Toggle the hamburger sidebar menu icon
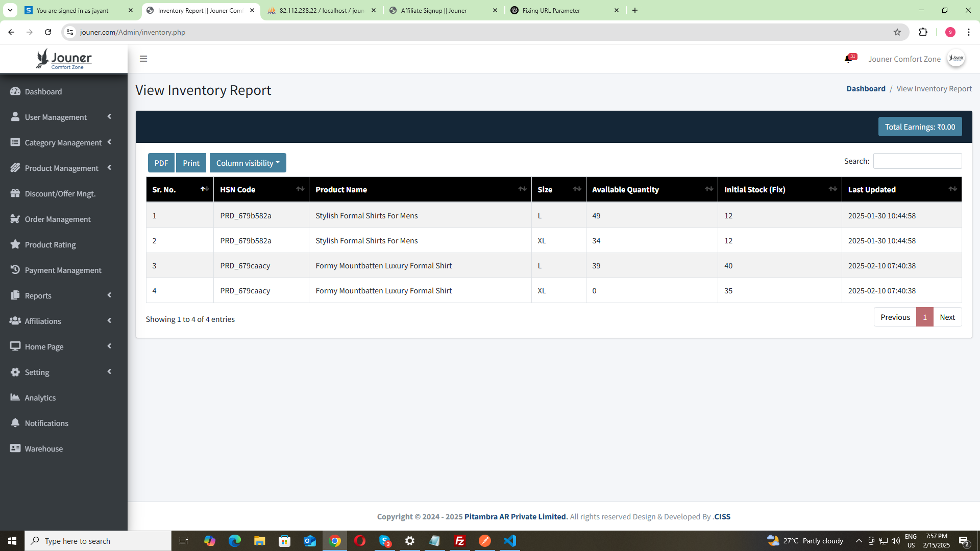The height and width of the screenshot is (551, 980). point(143,59)
